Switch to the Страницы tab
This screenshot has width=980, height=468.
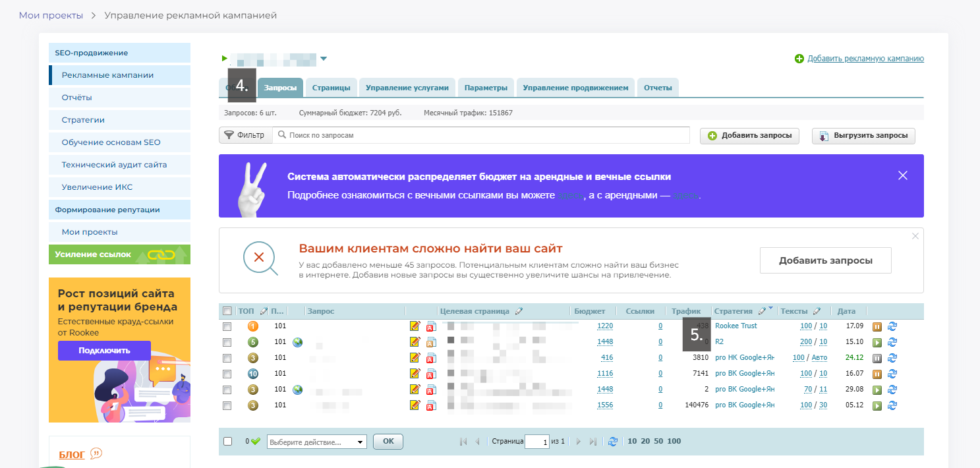coord(331,86)
